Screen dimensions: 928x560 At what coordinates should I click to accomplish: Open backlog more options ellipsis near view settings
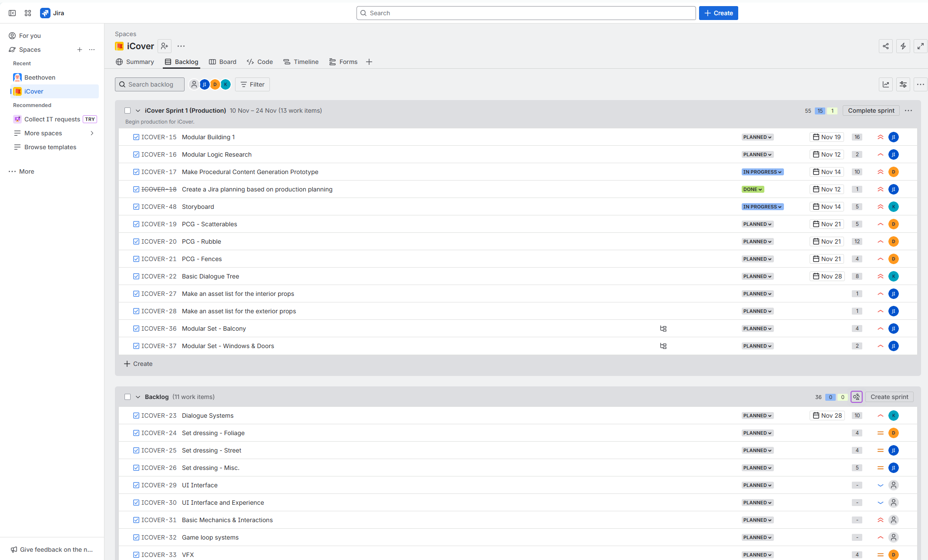tap(921, 84)
